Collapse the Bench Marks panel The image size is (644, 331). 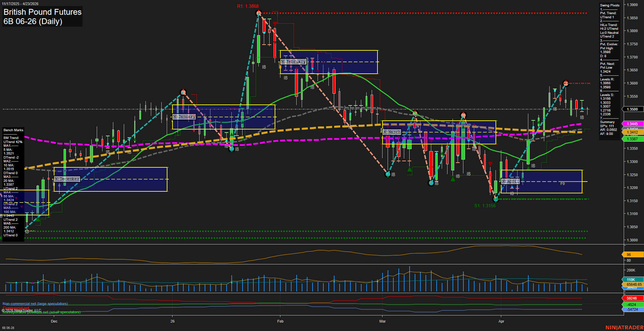coord(14,130)
